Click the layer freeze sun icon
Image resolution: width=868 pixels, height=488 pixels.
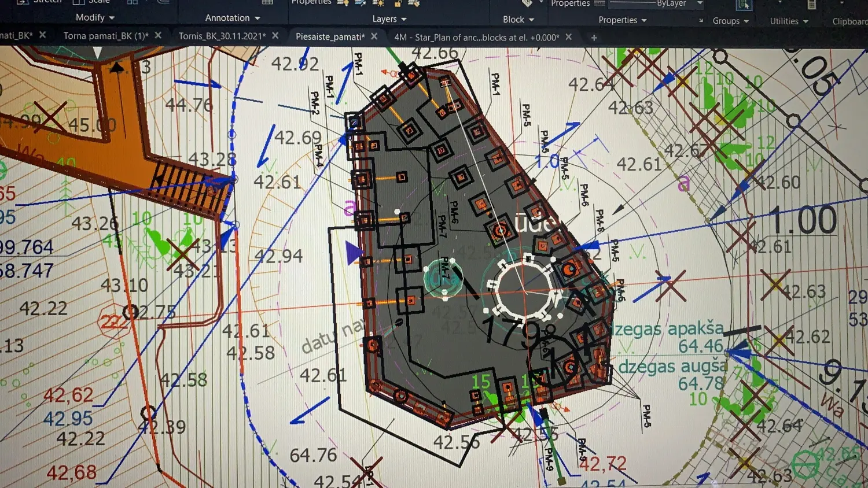[x=378, y=3]
